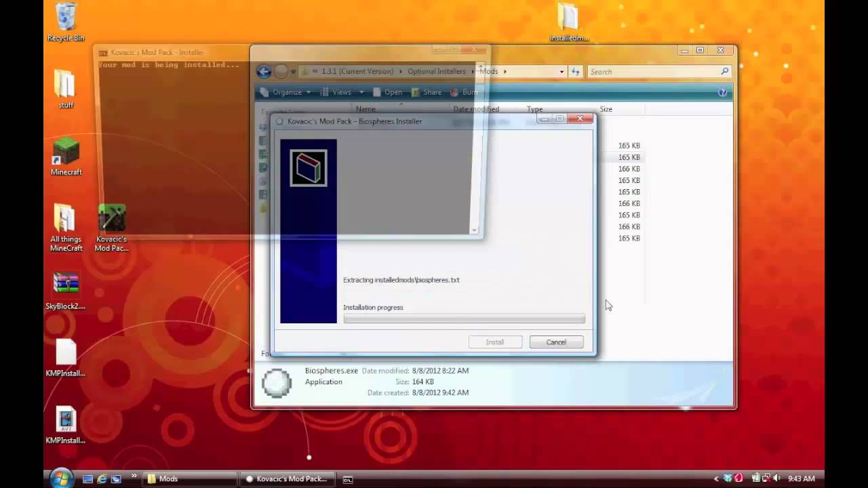Open the 'stuff' folder on desktop
The width and height of the screenshot is (868, 488).
click(x=65, y=89)
